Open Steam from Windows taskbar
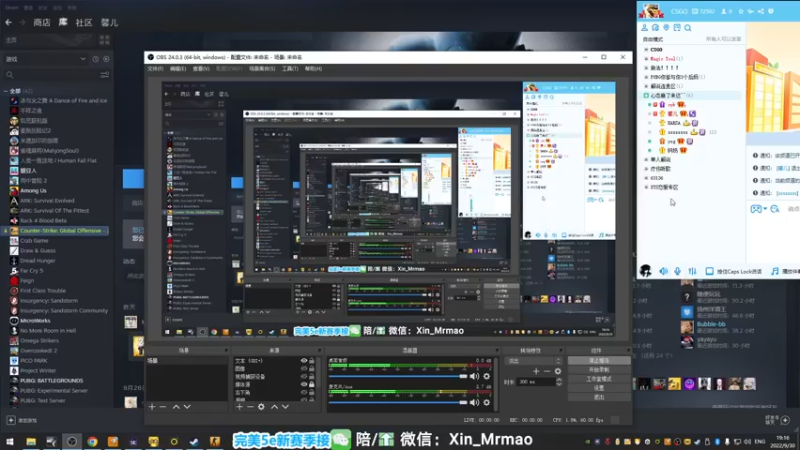The image size is (800, 450). (x=194, y=442)
